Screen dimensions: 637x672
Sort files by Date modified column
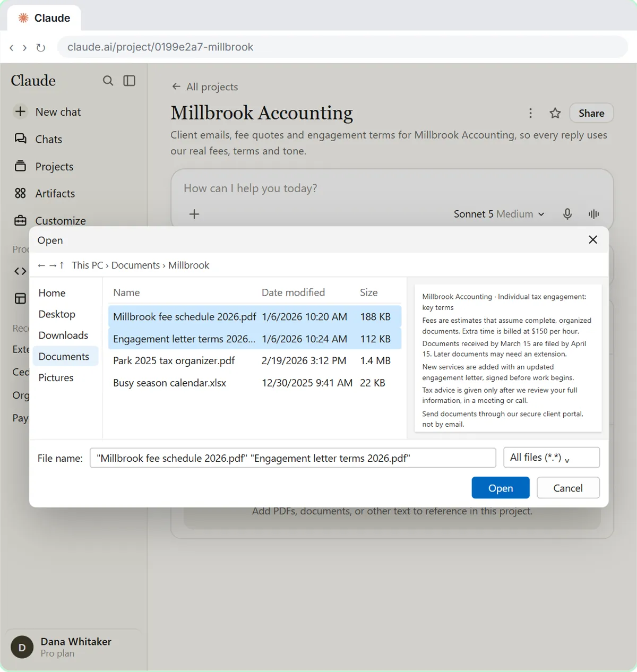pos(293,292)
